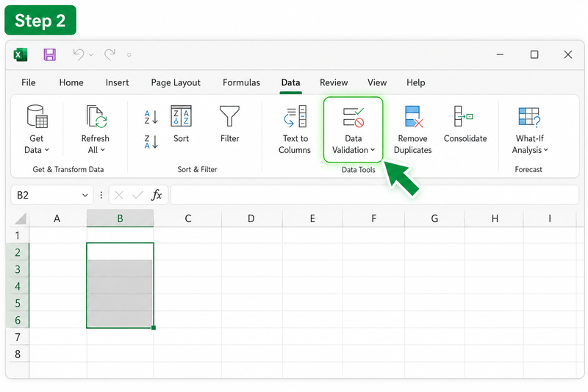Select row 6 header
Screen dimensions: 588x392
tap(18, 320)
